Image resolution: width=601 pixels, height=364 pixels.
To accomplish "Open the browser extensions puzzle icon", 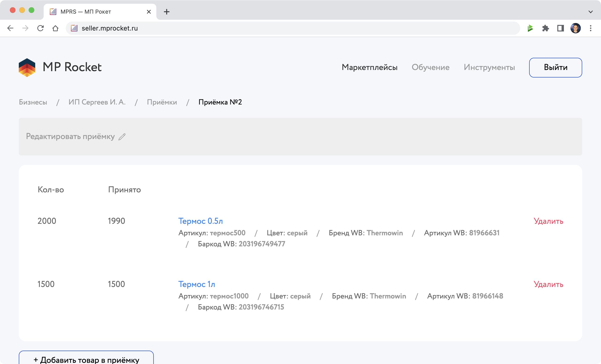I will pyautogui.click(x=545, y=28).
